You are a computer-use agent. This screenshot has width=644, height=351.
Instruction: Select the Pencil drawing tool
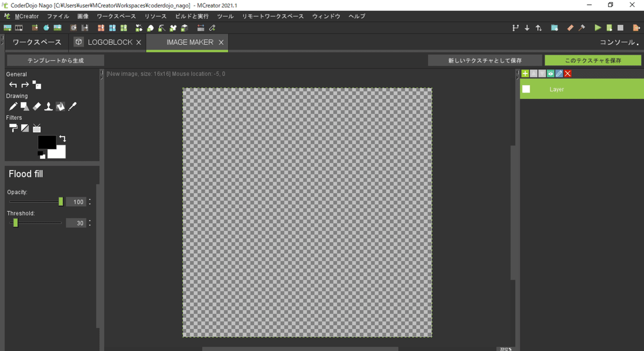[x=13, y=106]
